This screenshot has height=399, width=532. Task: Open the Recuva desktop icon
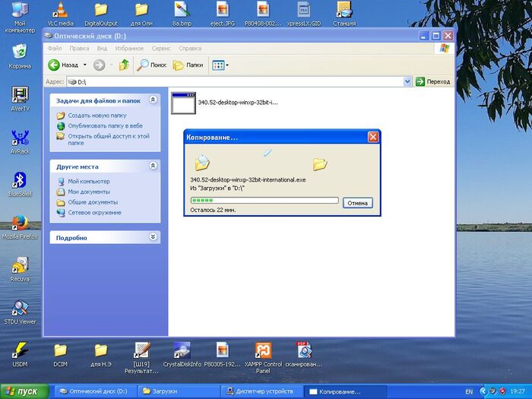(20, 264)
